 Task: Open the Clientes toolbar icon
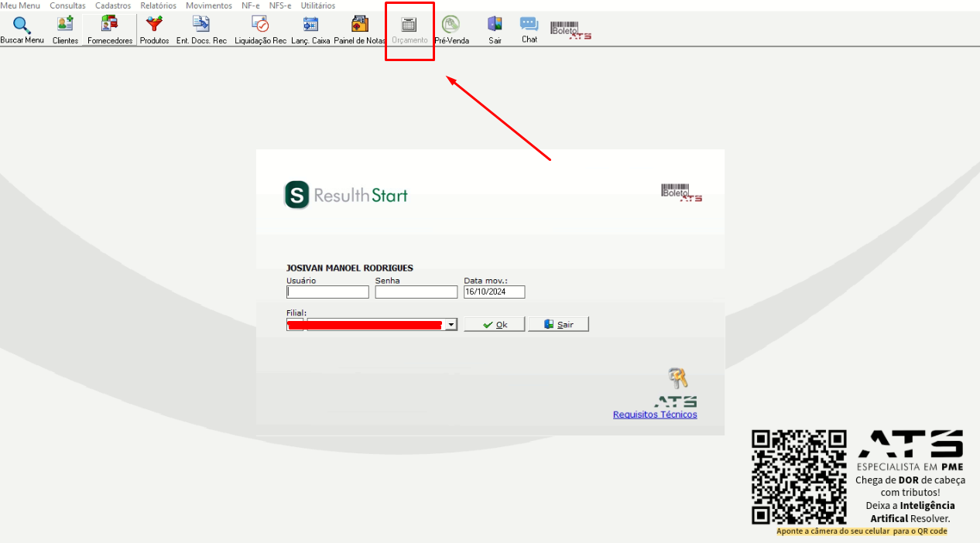65,24
